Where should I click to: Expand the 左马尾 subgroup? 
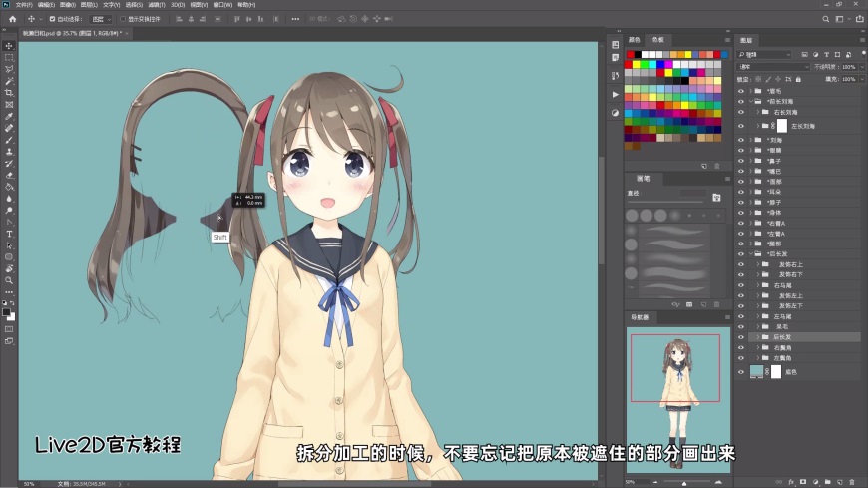point(758,316)
